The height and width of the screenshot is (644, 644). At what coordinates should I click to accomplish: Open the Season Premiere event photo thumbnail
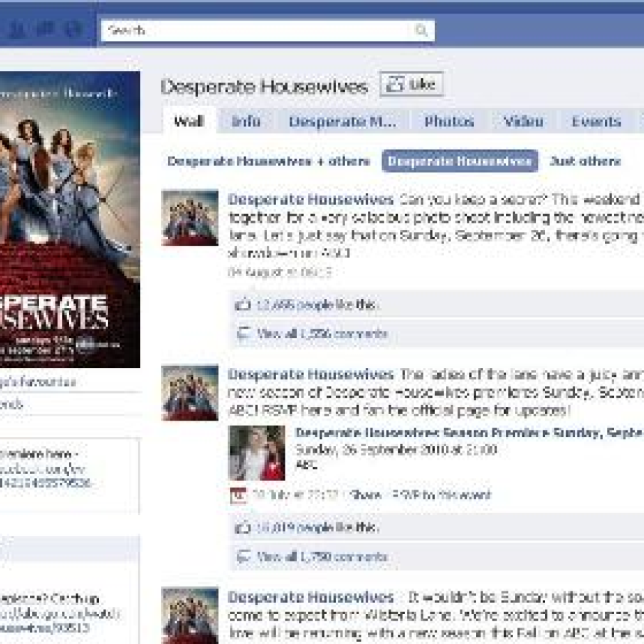click(257, 453)
